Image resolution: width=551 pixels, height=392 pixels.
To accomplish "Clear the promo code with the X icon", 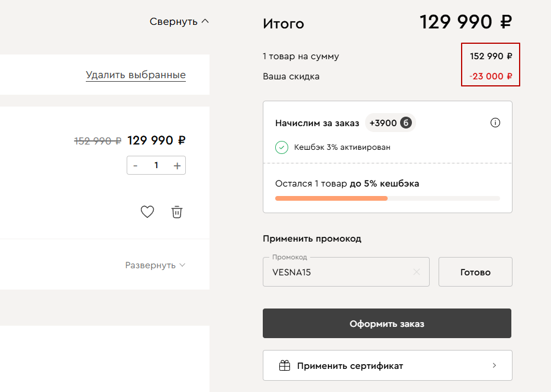I will point(417,272).
